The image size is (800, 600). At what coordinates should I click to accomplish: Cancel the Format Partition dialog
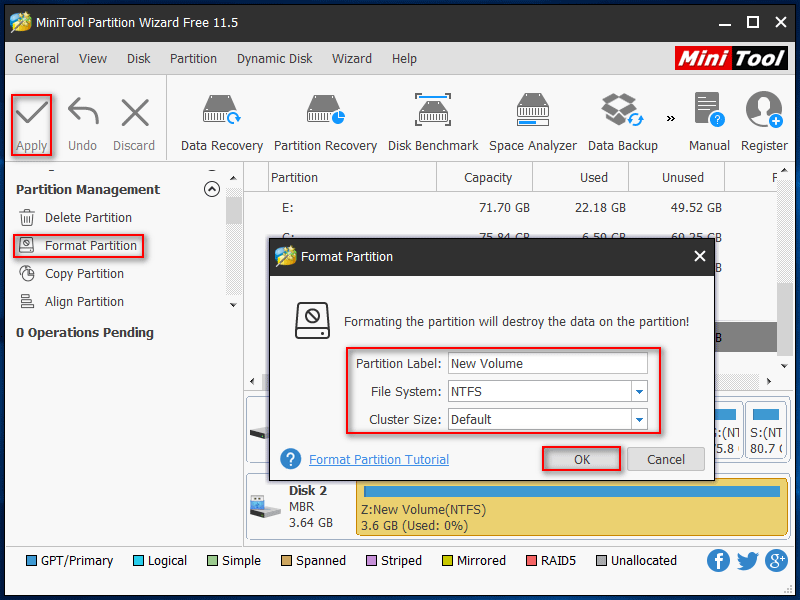(666, 460)
